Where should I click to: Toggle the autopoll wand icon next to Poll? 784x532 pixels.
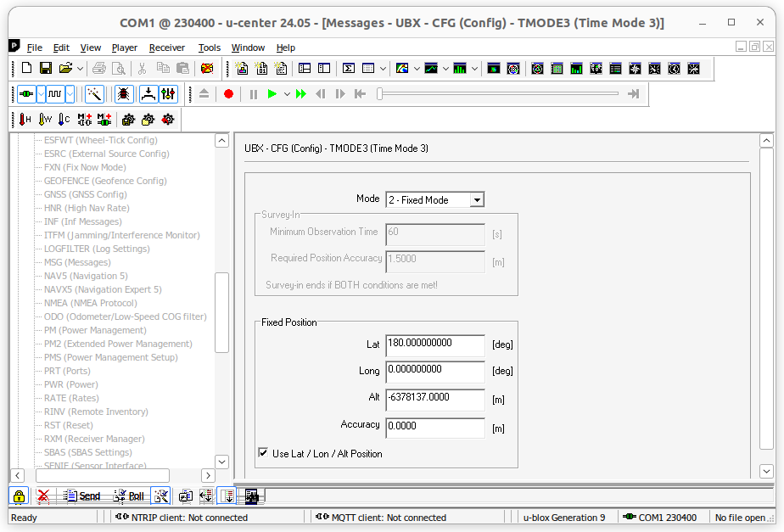161,496
